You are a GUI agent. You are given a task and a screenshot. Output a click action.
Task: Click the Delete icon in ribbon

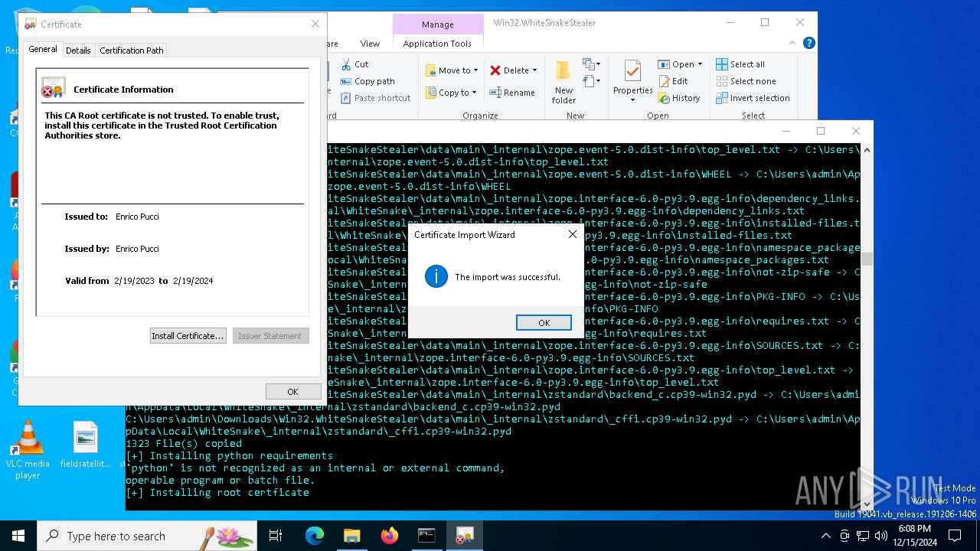coord(495,70)
